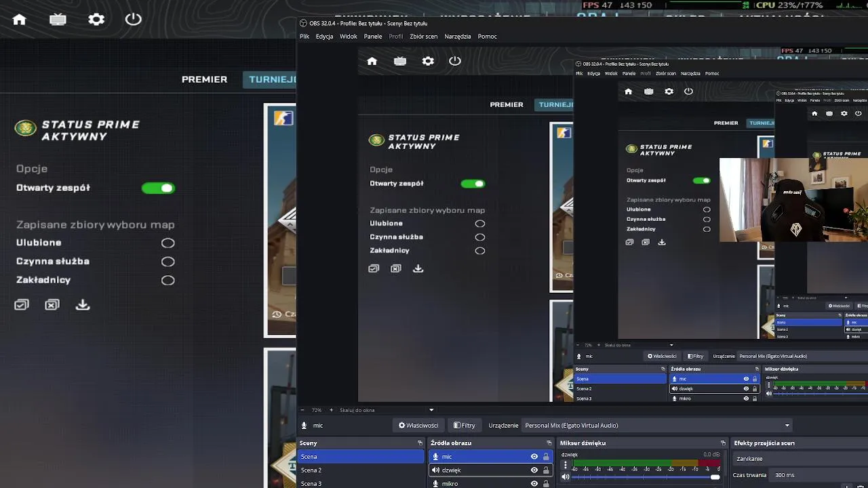Select the mic source row

tap(491, 457)
